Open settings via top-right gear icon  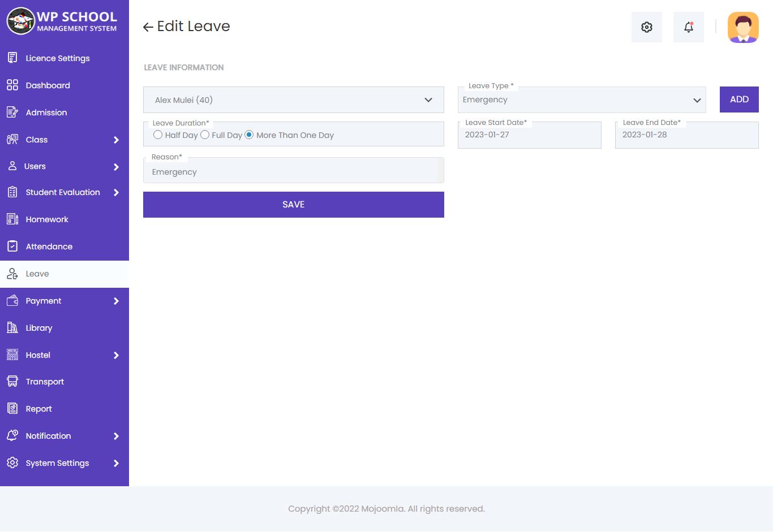coord(647,27)
